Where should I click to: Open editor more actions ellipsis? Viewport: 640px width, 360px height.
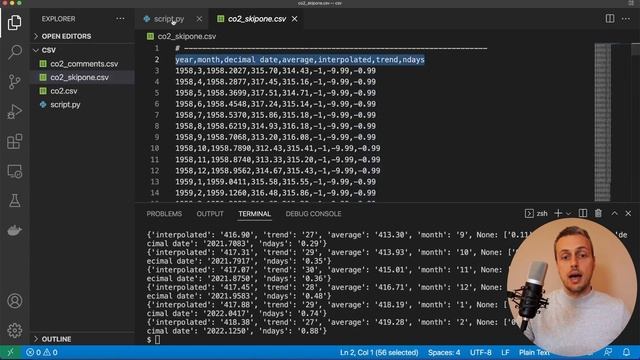626,19
